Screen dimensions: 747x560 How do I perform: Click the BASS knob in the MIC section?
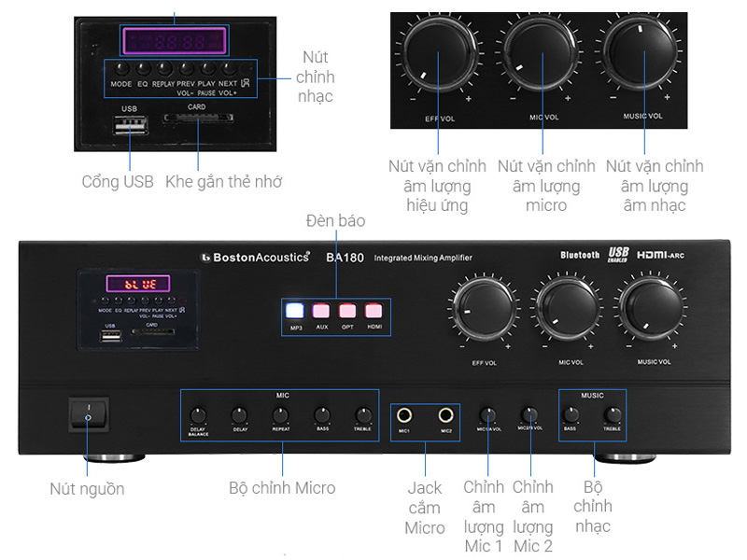(x=322, y=415)
